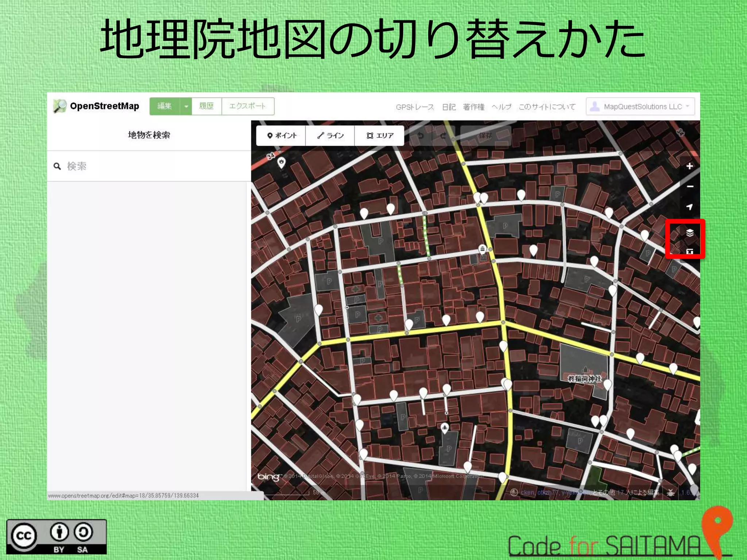The width and height of the screenshot is (747, 560).
Task: Select the エリア area tool
Action: (x=379, y=136)
